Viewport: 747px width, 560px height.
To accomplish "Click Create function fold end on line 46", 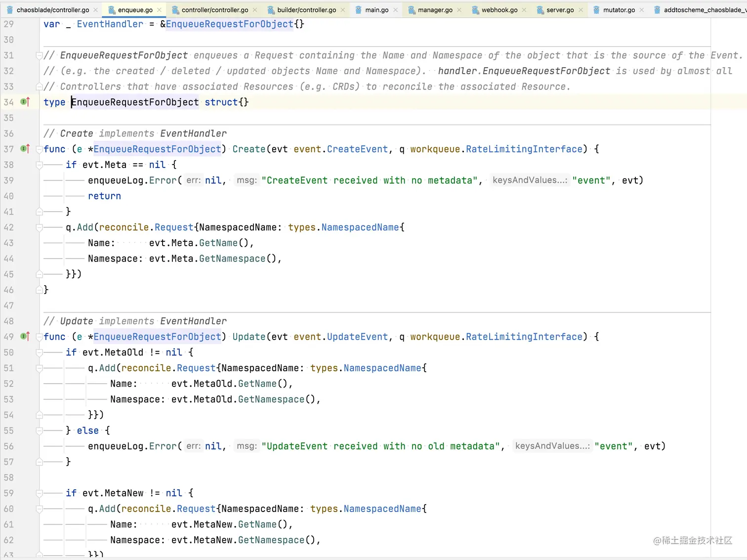I will 39,290.
